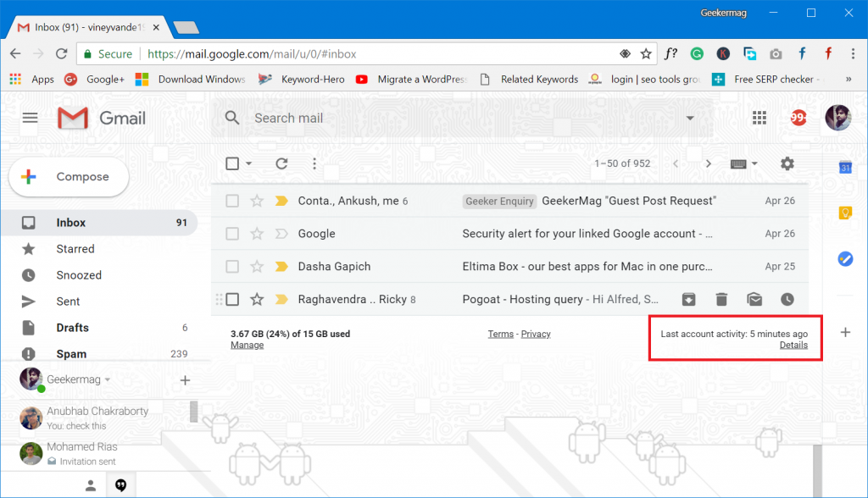Tick checkbox for Dasha Gapich email
Image resolution: width=868 pixels, height=498 pixels.
[232, 267]
